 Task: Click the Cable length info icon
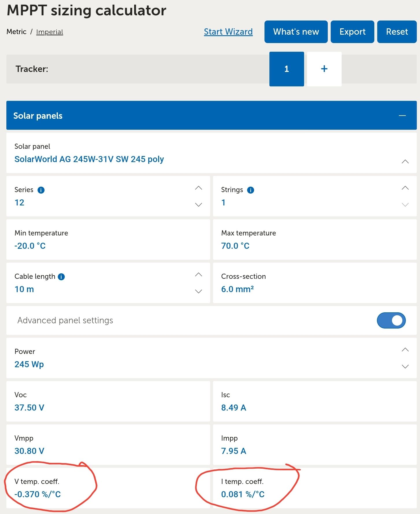pos(61,277)
